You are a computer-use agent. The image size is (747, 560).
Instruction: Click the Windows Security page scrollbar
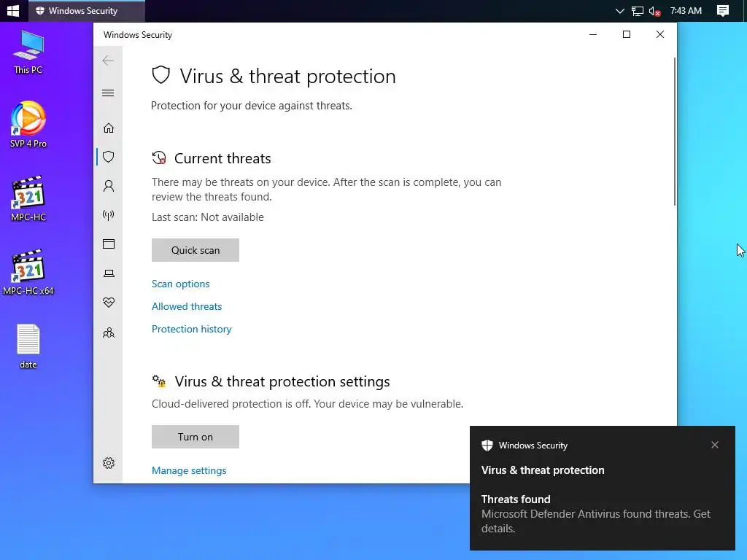tap(675, 132)
